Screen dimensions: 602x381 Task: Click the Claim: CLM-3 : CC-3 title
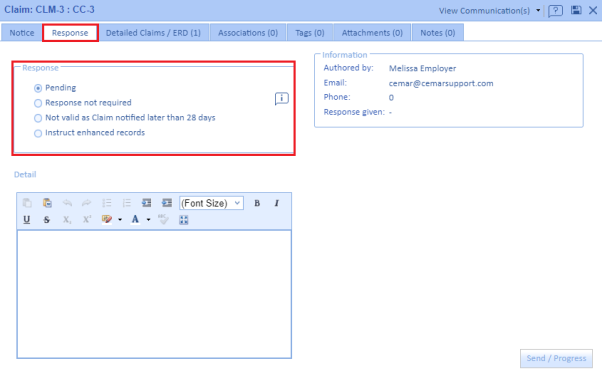(50, 10)
